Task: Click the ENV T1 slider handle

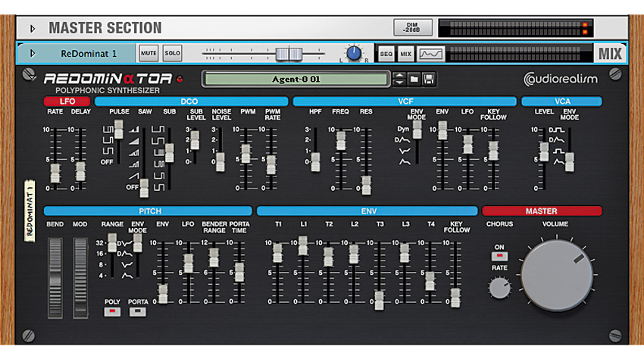Action: pyautogui.click(x=277, y=253)
